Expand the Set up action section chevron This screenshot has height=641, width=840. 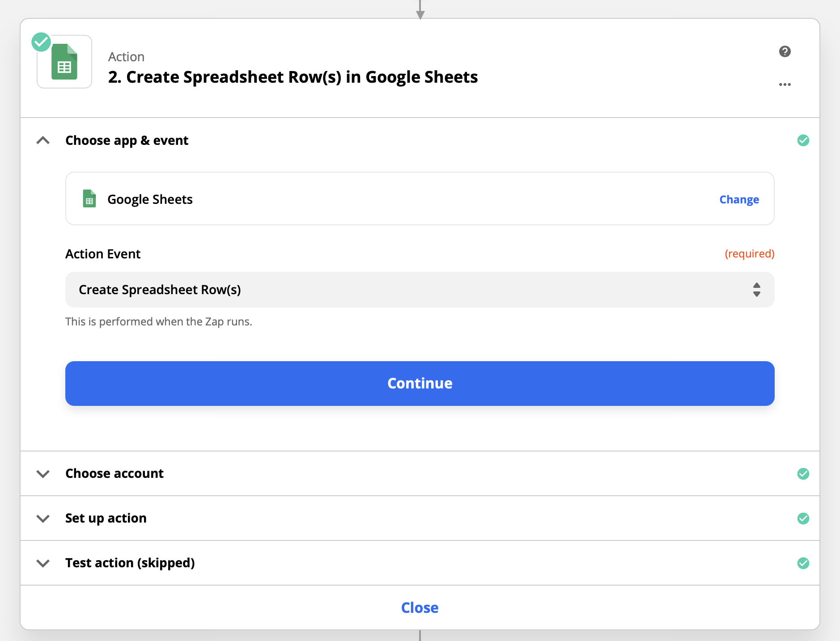pyautogui.click(x=43, y=519)
